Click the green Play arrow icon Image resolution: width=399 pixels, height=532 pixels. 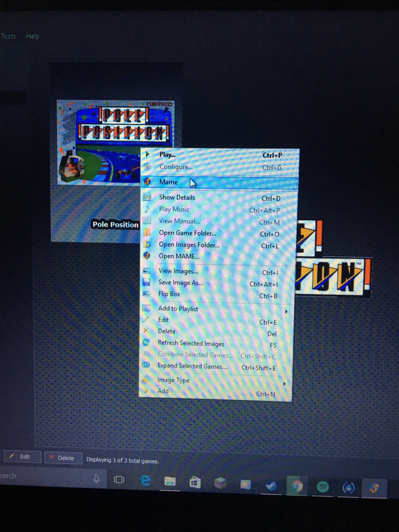[x=148, y=154]
